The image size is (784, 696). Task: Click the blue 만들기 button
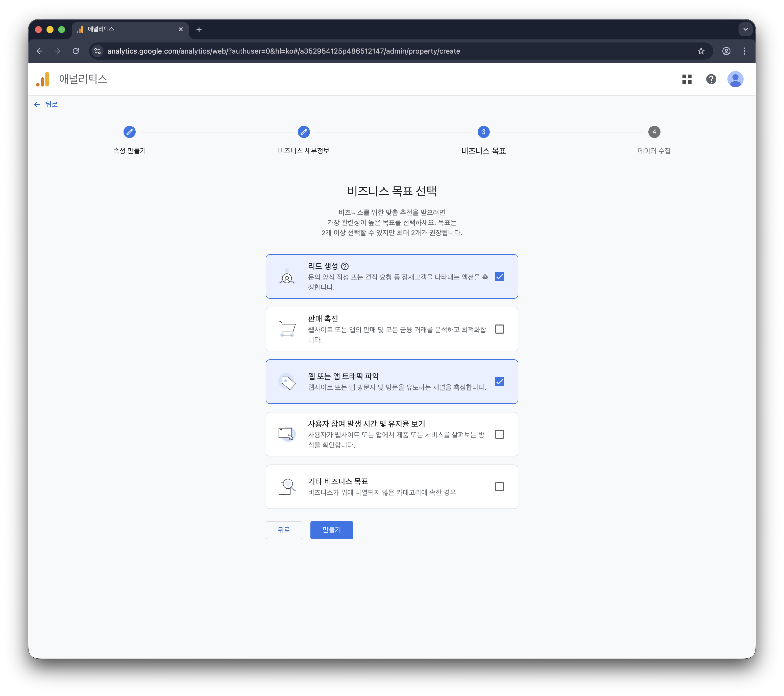click(331, 530)
